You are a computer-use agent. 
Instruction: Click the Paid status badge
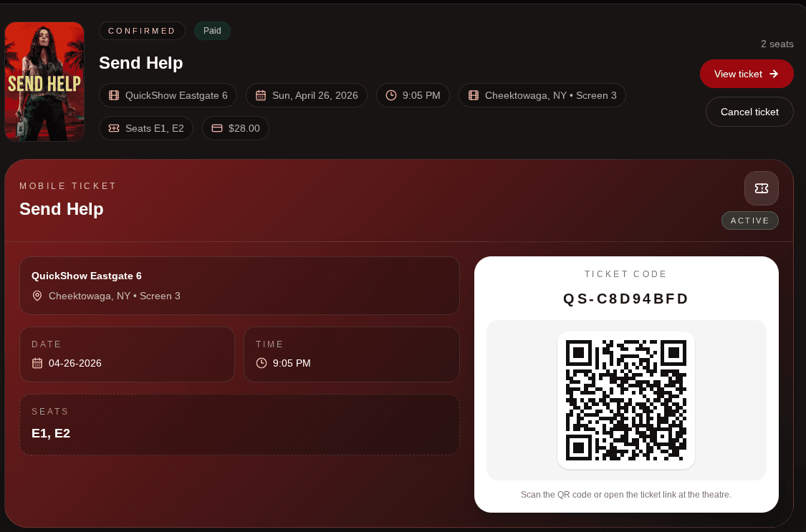coord(212,31)
